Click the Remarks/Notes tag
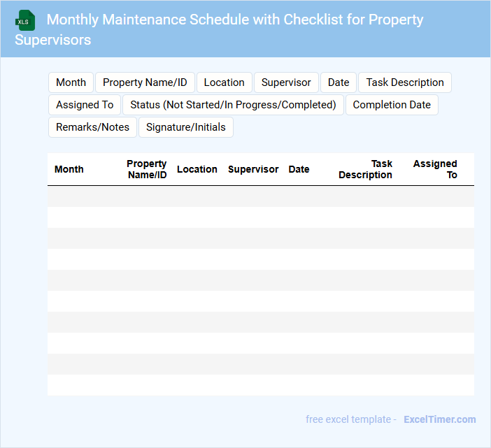Image resolution: width=491 pixels, height=448 pixels. 92,127
